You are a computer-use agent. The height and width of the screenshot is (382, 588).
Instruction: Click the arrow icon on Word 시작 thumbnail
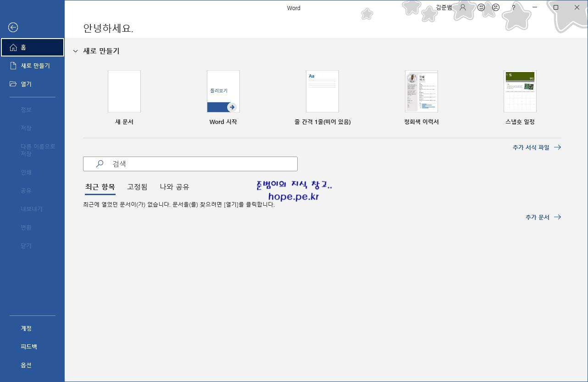point(232,107)
